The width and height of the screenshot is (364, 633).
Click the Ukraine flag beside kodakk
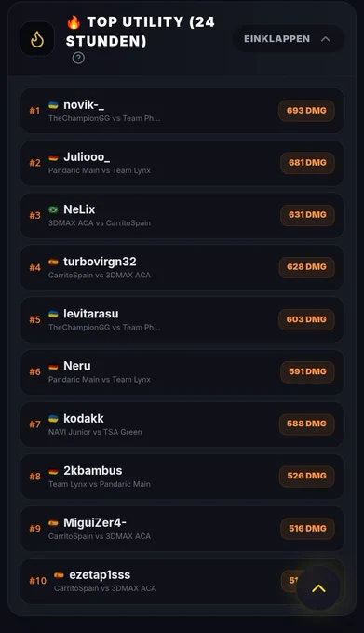coord(53,419)
